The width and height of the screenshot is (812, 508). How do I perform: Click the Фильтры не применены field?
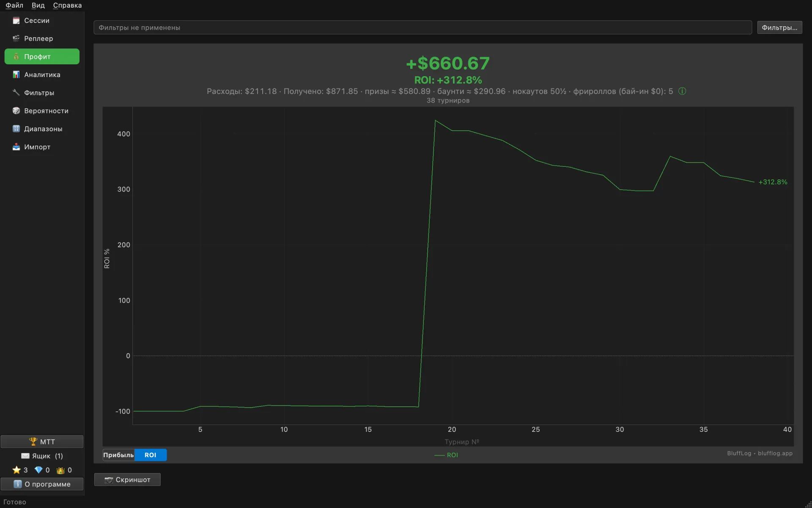(422, 28)
